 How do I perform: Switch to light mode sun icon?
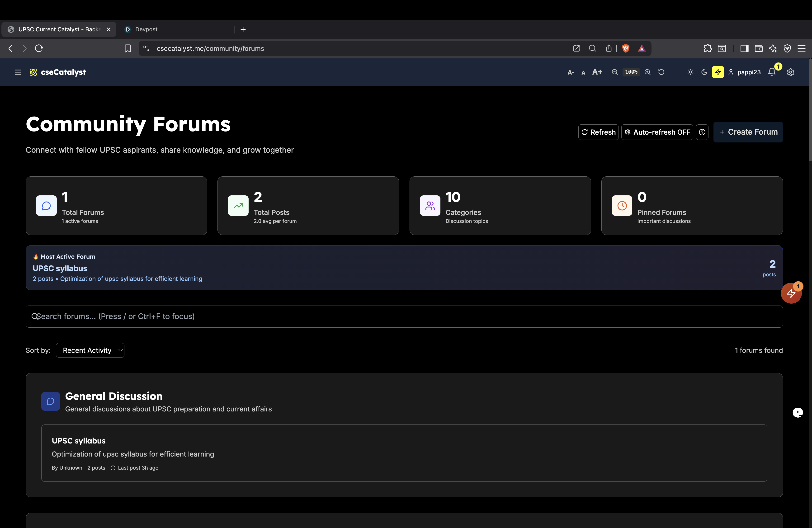point(690,72)
